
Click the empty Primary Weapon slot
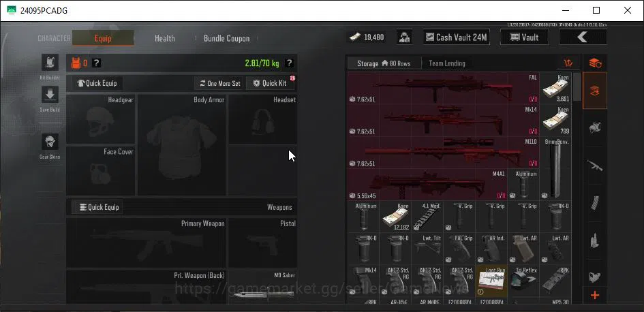147,243
